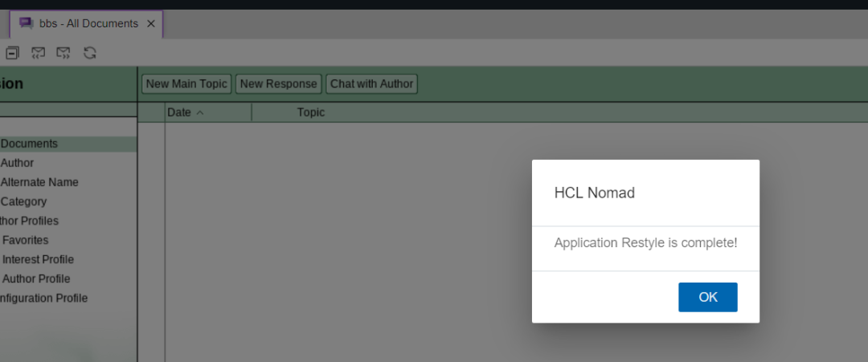868x362 pixels.
Task: Click the New Main Topic button
Action: point(186,84)
